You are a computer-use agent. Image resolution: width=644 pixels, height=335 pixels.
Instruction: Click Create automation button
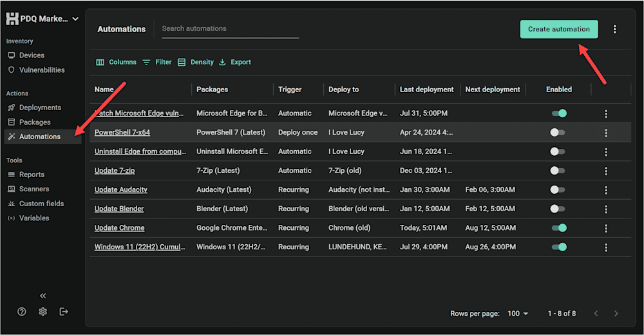(559, 29)
